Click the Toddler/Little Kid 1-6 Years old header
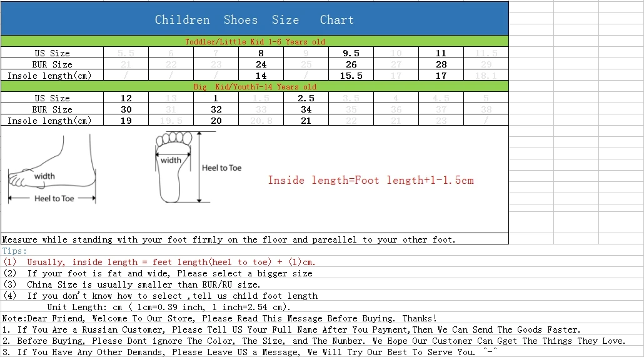Image resolution: width=644 pixels, height=357 pixels. pyautogui.click(x=254, y=41)
